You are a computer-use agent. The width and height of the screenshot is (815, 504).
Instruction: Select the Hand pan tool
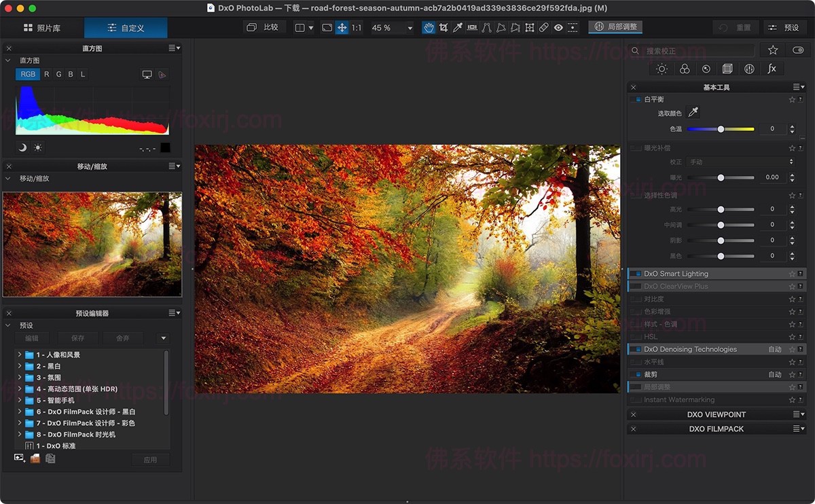click(429, 27)
